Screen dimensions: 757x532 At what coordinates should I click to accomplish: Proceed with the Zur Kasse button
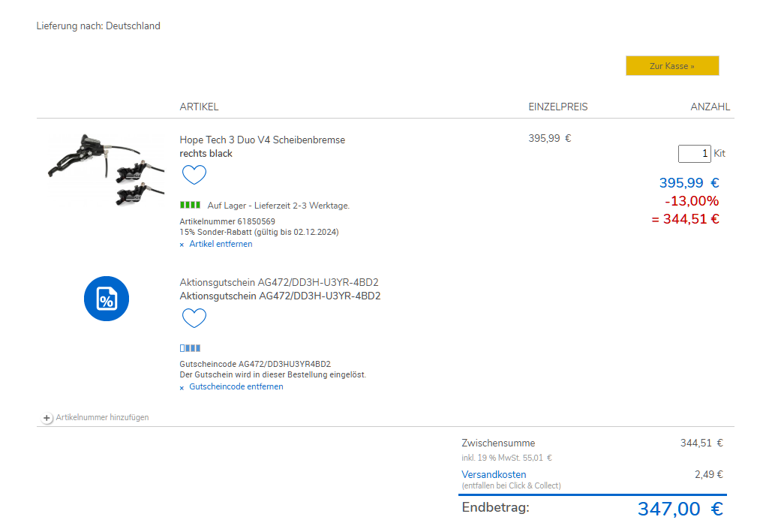pos(672,66)
